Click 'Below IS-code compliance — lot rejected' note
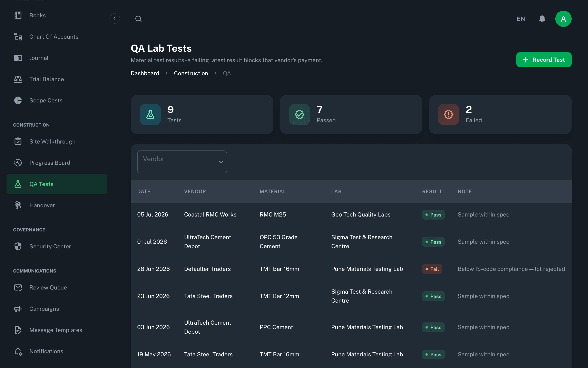The image size is (588, 368). [511, 269]
